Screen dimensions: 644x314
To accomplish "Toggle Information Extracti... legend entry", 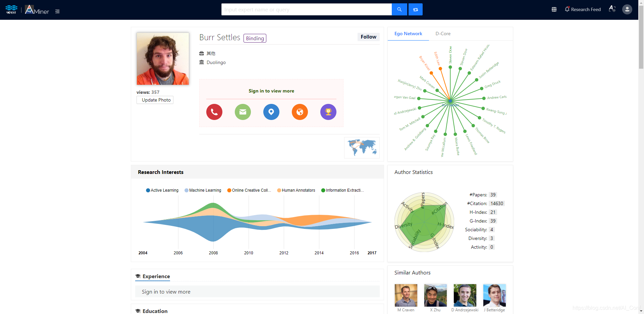I will point(342,190).
